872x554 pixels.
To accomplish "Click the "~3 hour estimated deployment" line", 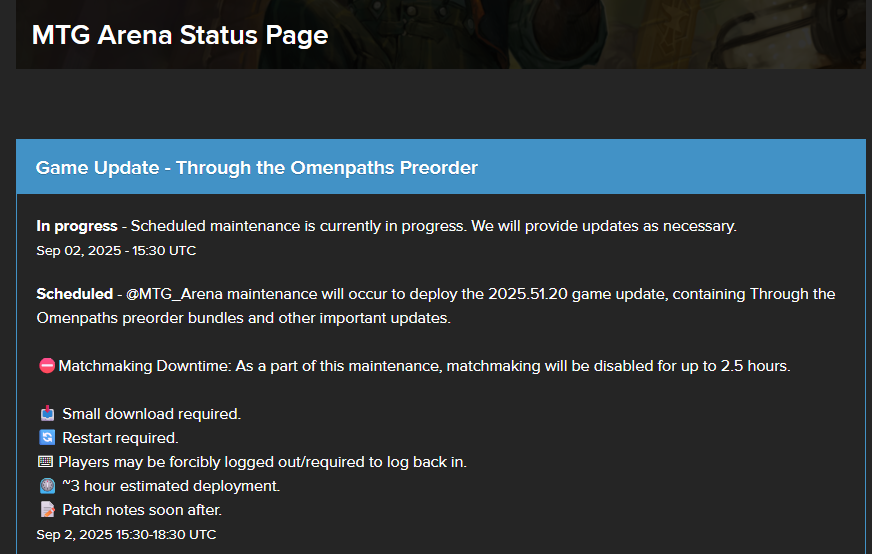I will (171, 486).
